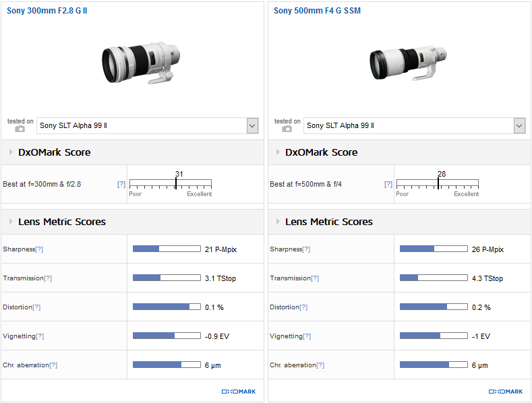Viewport: 532px width, 403px height.
Task: Click the 'Best at f=300mm & f/2.8' label
Action: (x=42, y=184)
